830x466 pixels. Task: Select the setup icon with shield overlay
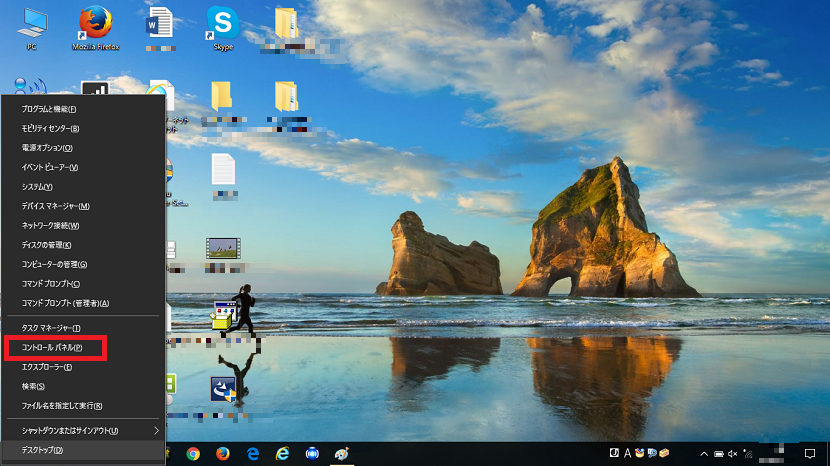click(x=223, y=389)
